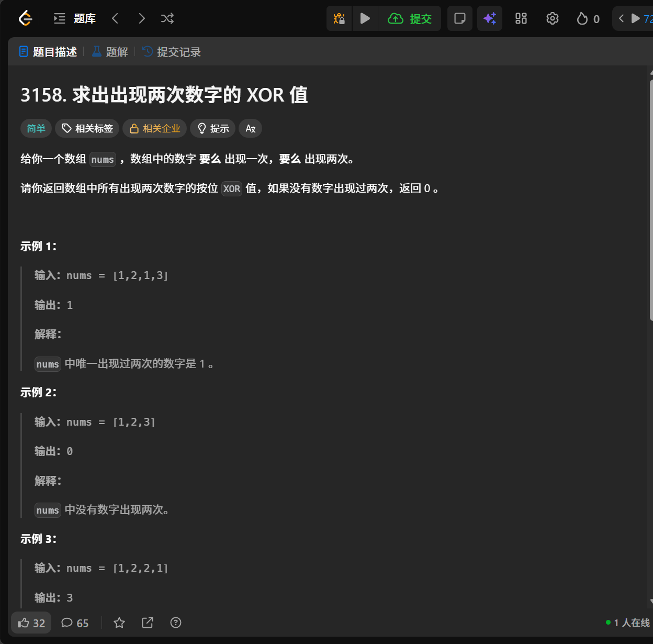This screenshot has width=653, height=644.
Task: Open the debugger bug icon
Action: (339, 19)
